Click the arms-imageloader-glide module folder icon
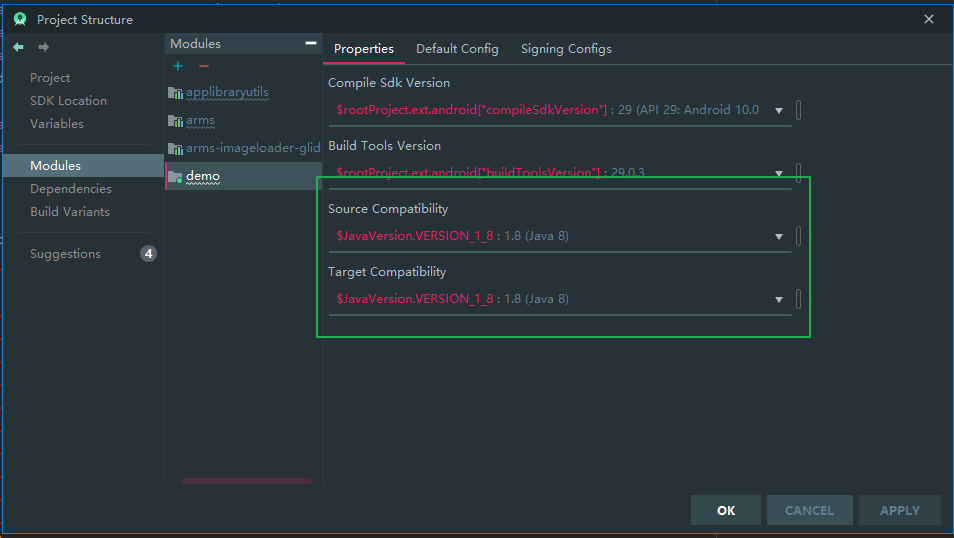The image size is (954, 538). coord(175,148)
